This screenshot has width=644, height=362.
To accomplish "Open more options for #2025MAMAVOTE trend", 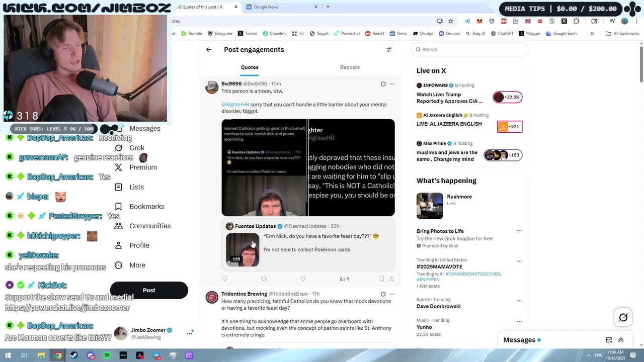I will click(519, 261).
